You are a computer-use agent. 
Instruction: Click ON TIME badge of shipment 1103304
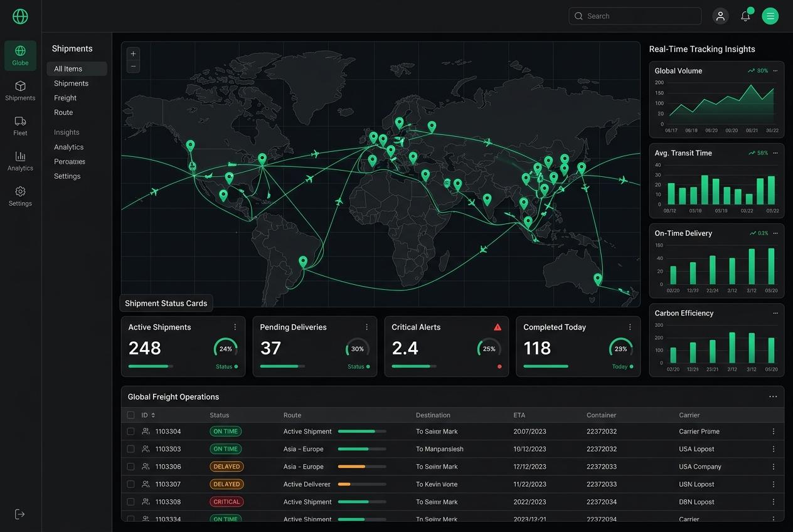pos(225,432)
